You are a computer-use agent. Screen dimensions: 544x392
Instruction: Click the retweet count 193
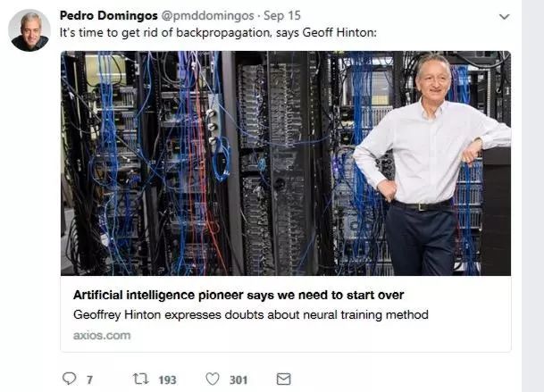167,379
